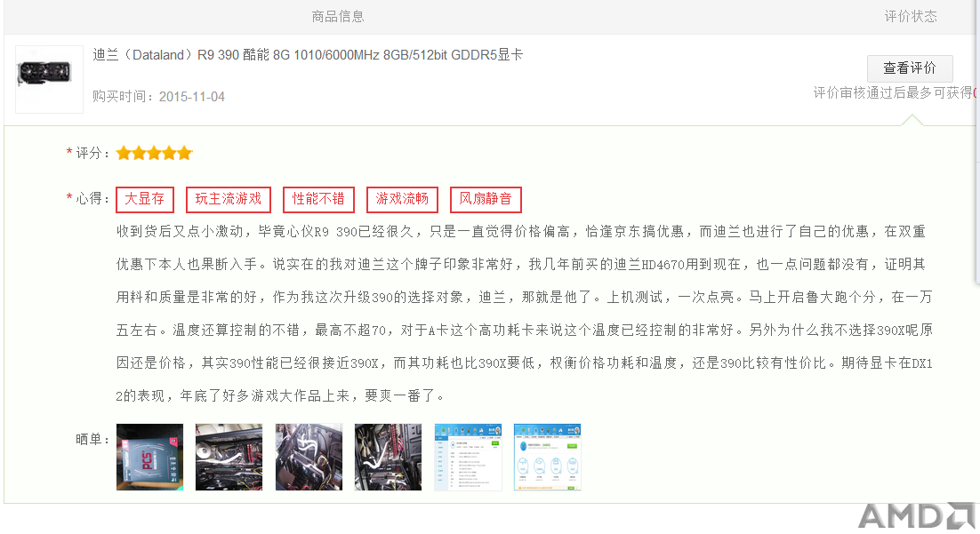980x534 pixels.
Task: Click the review line starting 五左右。温度还算控制的不错
Action: click(524, 331)
